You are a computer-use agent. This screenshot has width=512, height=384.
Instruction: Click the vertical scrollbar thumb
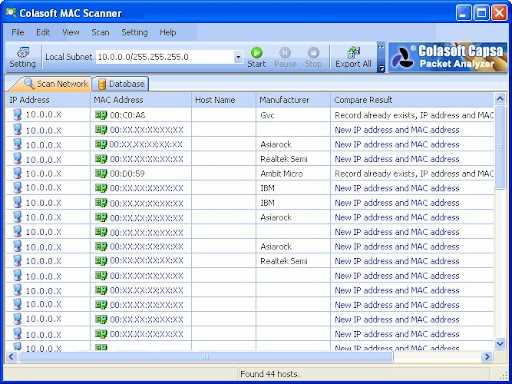pos(500,148)
